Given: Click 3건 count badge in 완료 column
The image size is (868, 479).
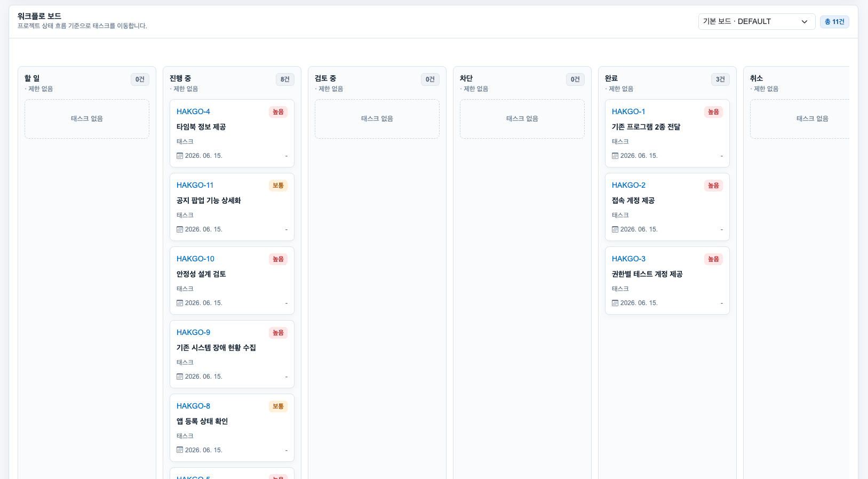Looking at the screenshot, I should click(x=720, y=79).
